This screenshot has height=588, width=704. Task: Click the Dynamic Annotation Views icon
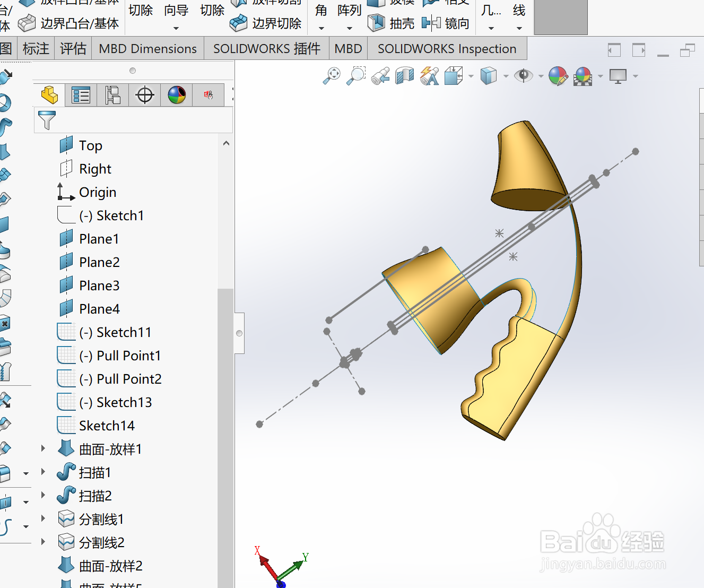point(429,76)
